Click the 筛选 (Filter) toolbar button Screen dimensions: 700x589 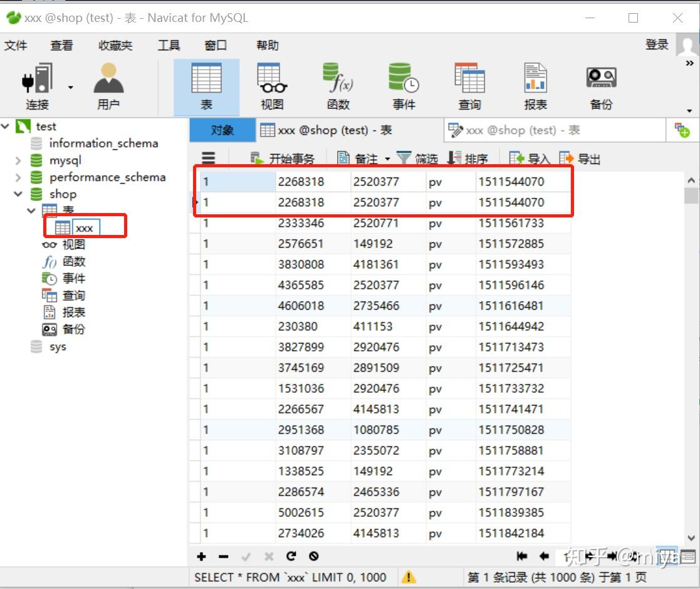[x=417, y=159]
